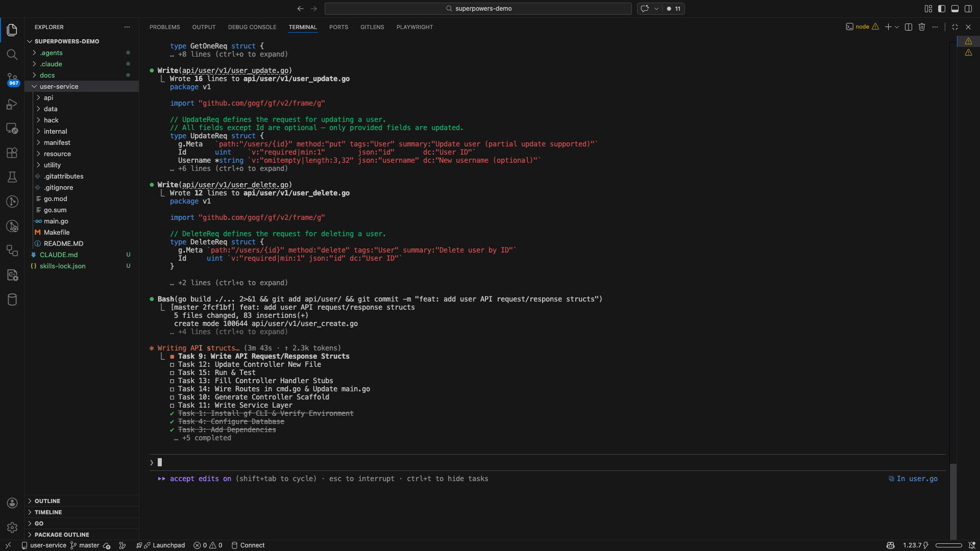Switch to the DEBUG CONSOLE tab
Viewport: 980px width, 551px height.
coord(252,27)
